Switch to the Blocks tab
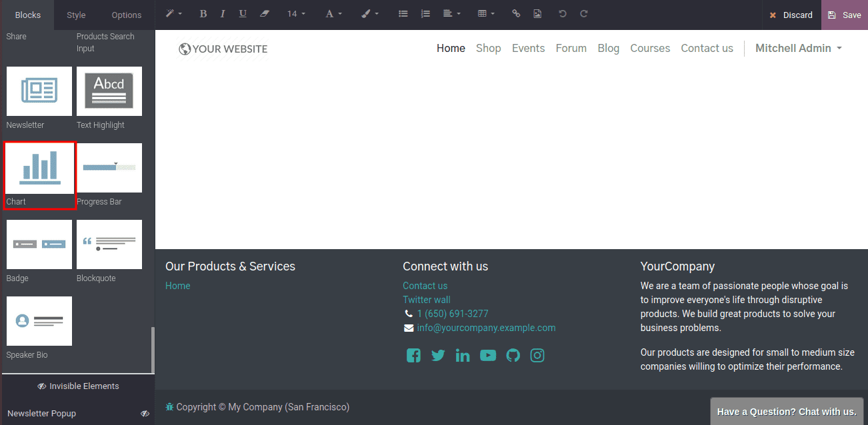 coord(27,15)
